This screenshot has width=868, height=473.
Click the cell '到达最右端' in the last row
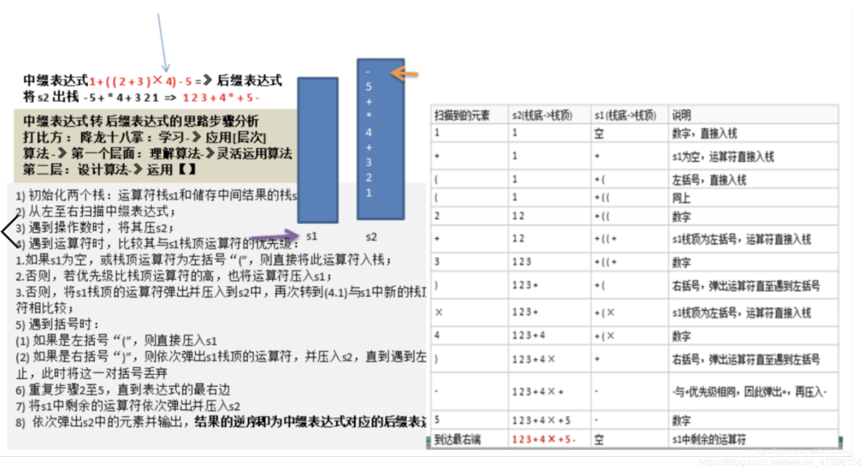point(457,439)
